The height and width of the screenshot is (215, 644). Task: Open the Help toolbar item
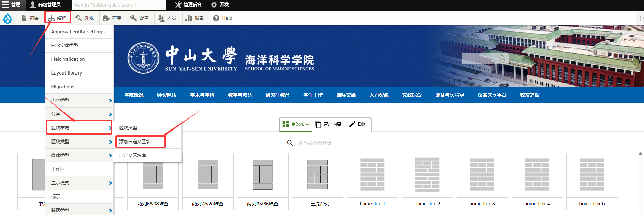click(223, 18)
